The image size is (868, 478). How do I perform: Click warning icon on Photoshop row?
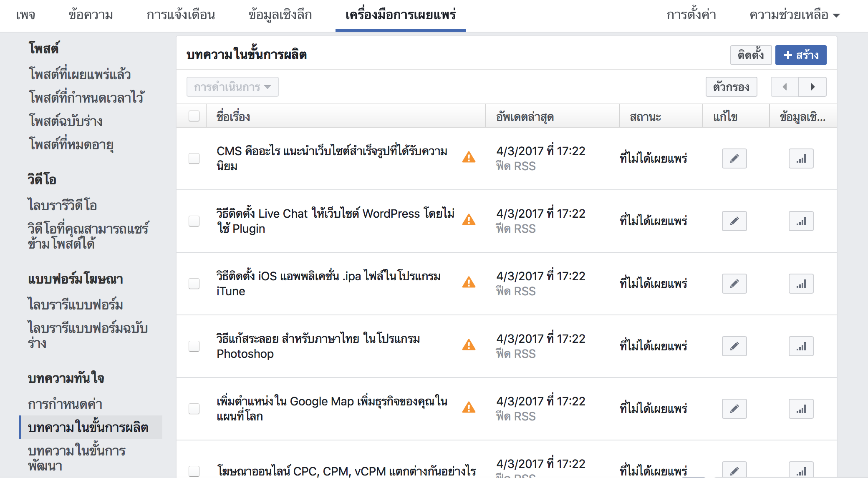coord(469,345)
